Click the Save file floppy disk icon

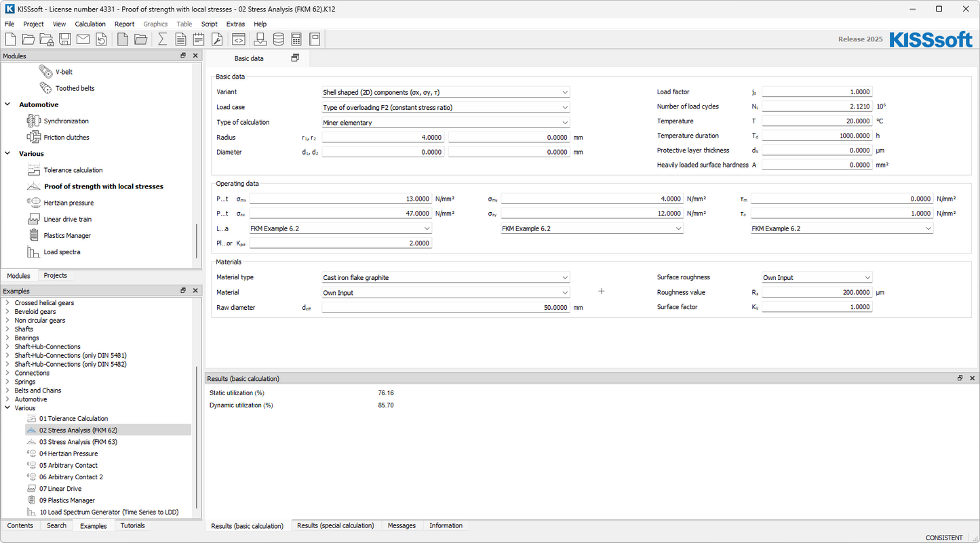point(65,39)
